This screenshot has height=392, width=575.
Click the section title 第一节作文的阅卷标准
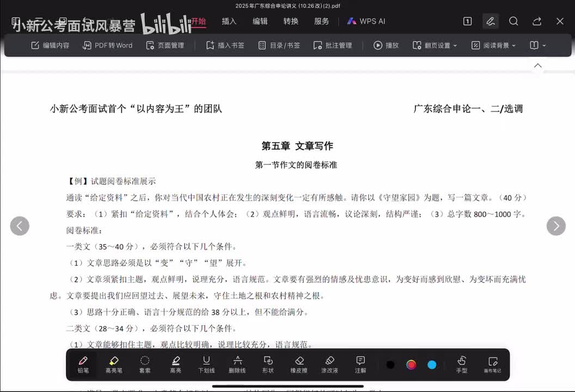click(x=296, y=164)
